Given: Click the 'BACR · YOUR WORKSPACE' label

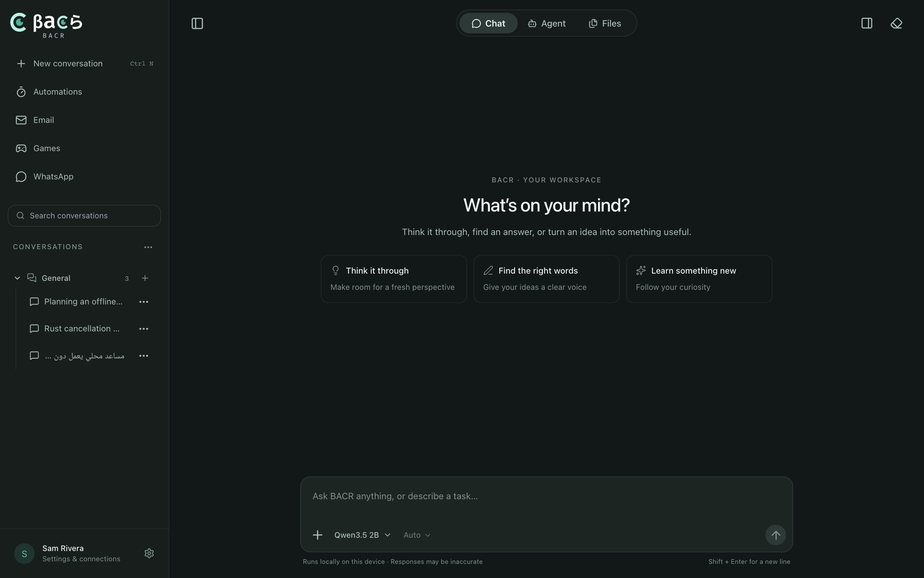Looking at the screenshot, I should [546, 180].
